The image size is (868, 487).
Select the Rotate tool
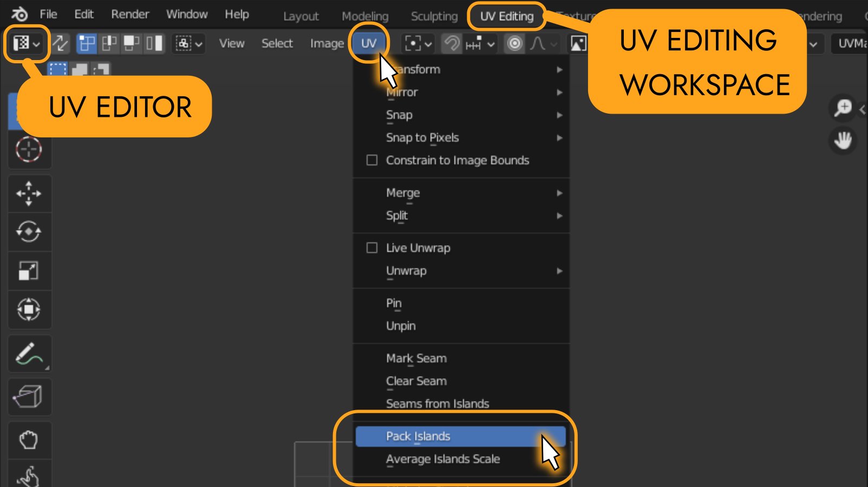[29, 232]
